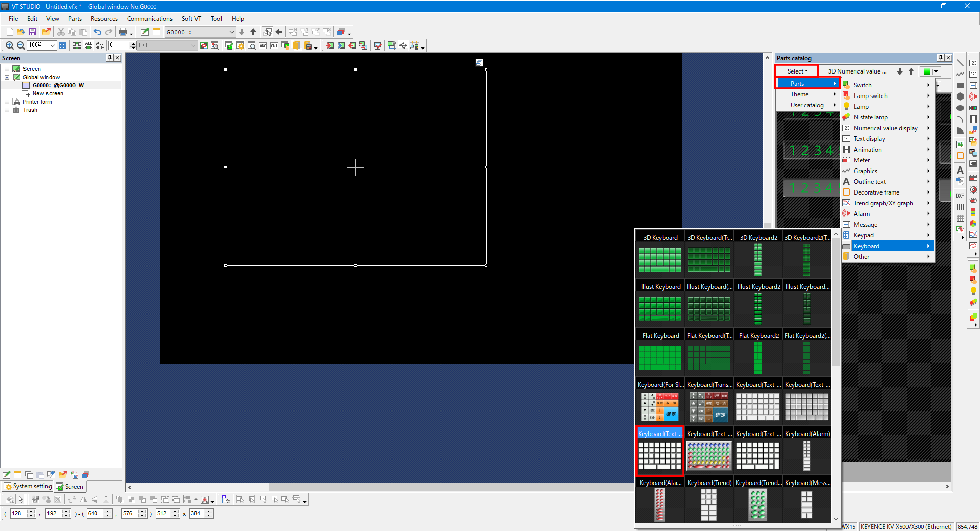Click the Zoom out magnifier icon
Viewport: 980px width, 532px height.
21,45
